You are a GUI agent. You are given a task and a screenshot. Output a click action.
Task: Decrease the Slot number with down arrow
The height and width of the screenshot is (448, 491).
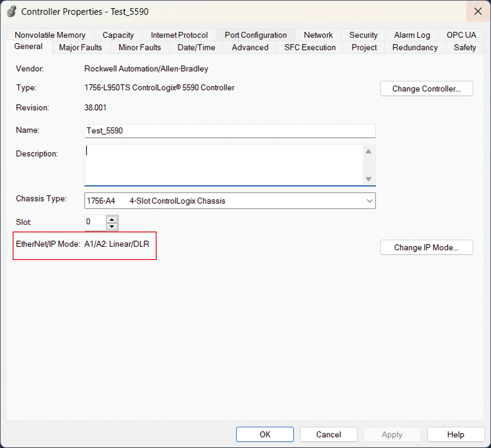coord(112,227)
